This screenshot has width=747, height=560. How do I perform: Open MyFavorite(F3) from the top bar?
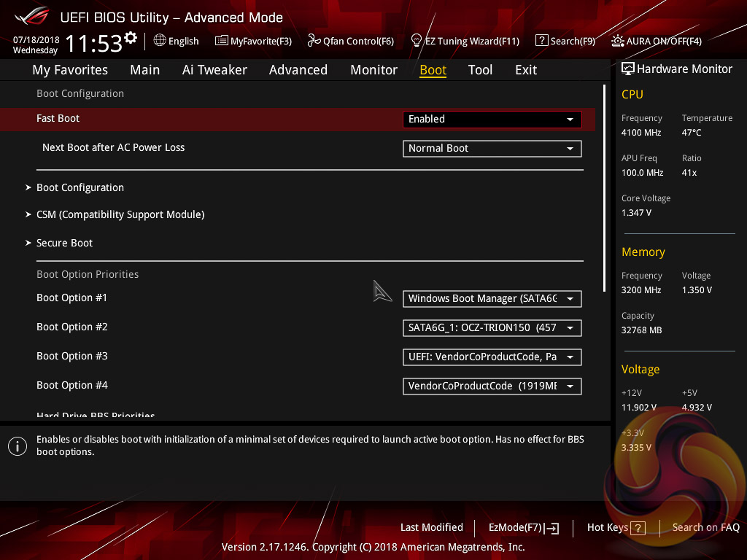(222, 41)
